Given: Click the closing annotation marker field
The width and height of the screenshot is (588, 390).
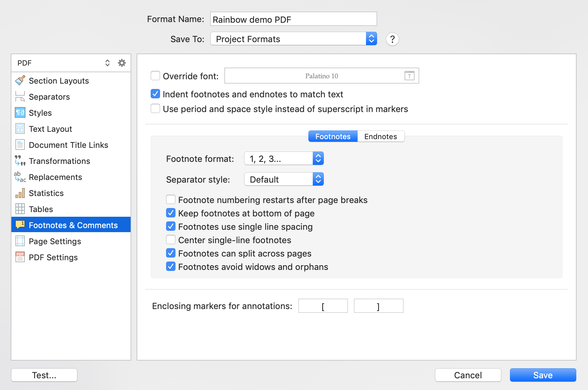Looking at the screenshot, I should [379, 306].
